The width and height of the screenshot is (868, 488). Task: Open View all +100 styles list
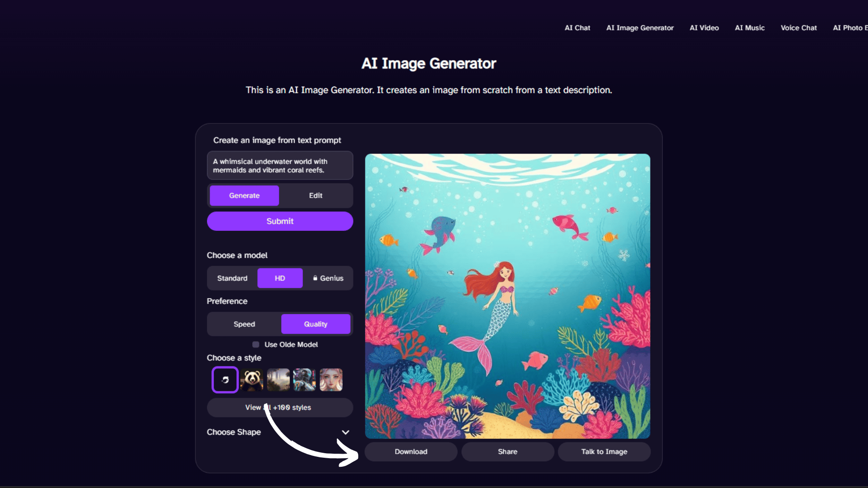280,408
